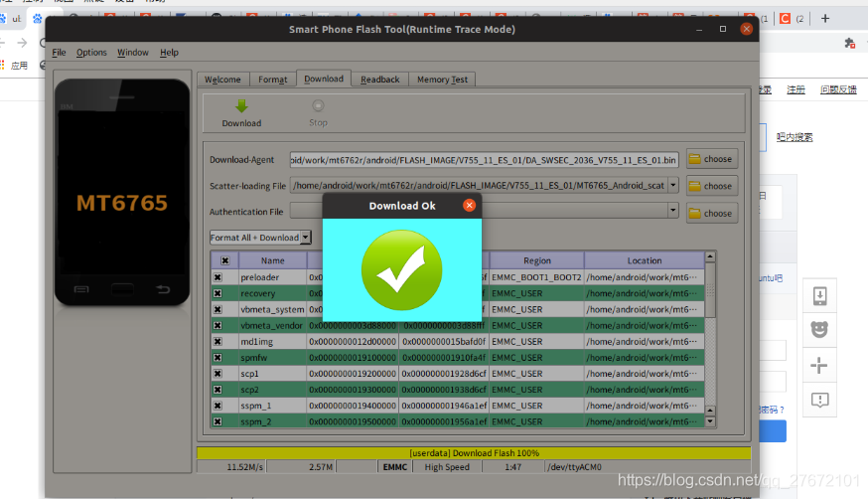Click the phone image's home key icon
868x499 pixels.
(x=122, y=289)
